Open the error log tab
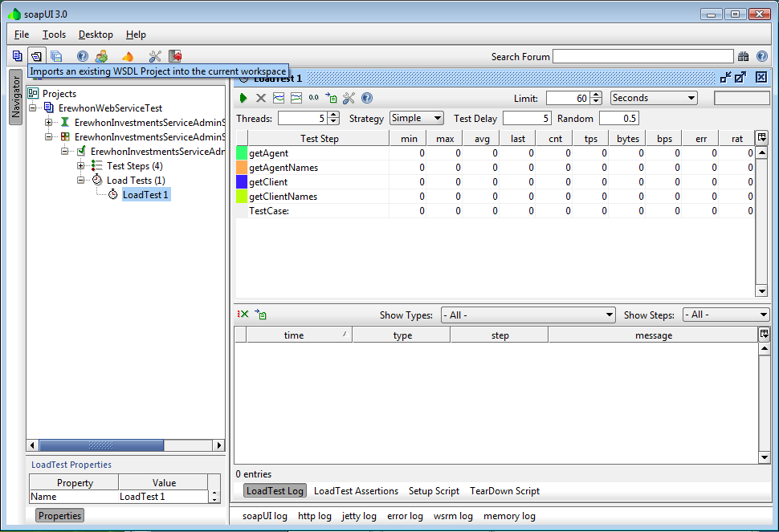This screenshot has width=779, height=532. pyautogui.click(x=405, y=516)
